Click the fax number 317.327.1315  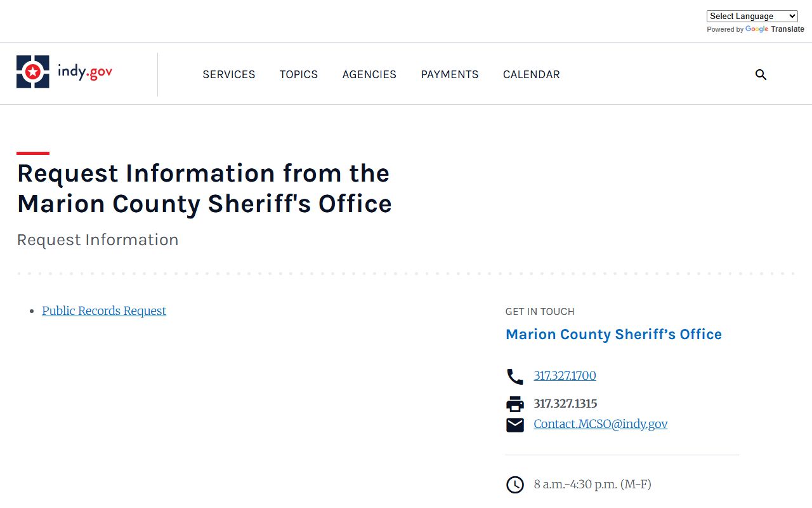[565, 403]
